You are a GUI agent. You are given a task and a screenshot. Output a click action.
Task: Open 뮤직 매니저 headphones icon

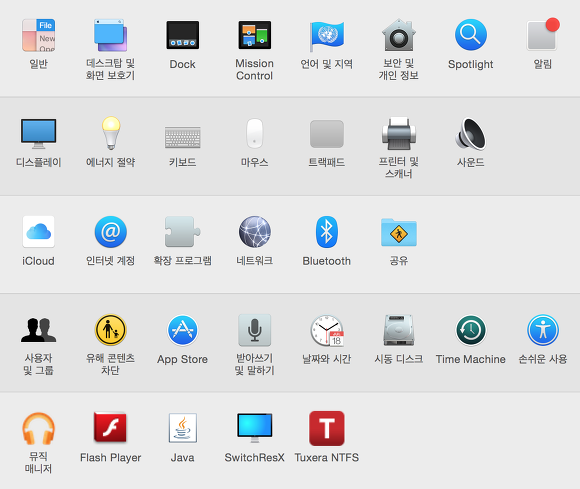point(38,428)
